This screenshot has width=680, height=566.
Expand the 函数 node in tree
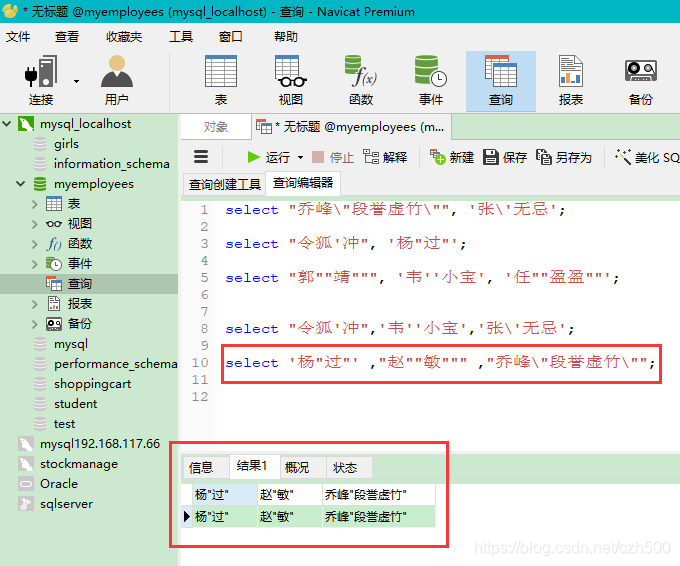click(35, 244)
